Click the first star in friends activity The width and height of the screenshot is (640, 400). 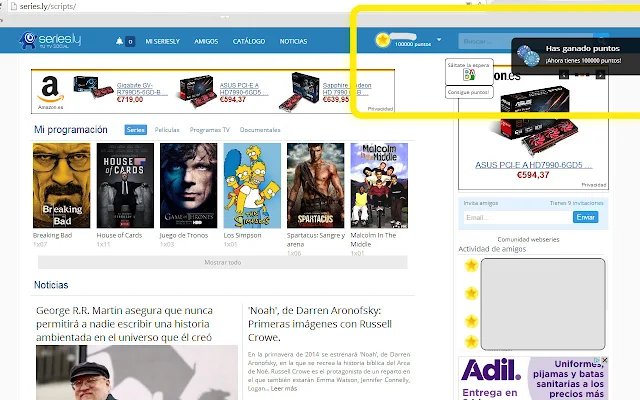tap(471, 265)
